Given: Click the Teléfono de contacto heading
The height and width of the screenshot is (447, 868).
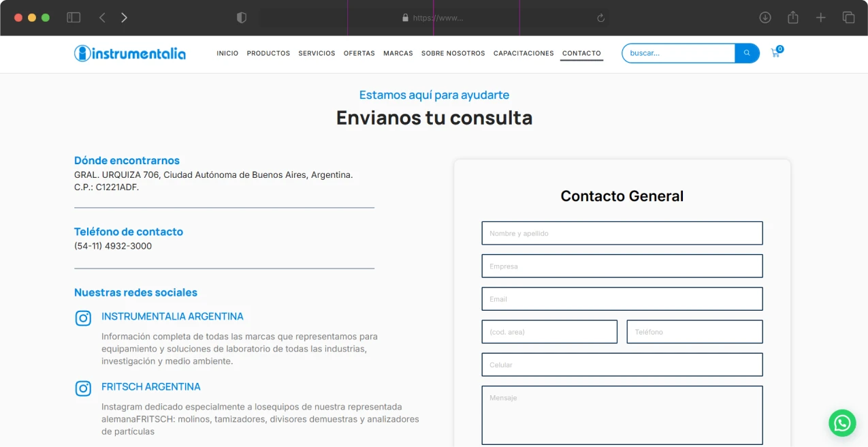Looking at the screenshot, I should 129,232.
